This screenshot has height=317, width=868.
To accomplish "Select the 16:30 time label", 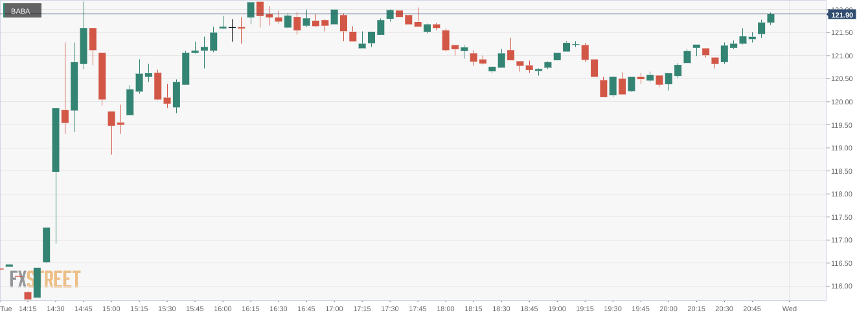I will 279,309.
